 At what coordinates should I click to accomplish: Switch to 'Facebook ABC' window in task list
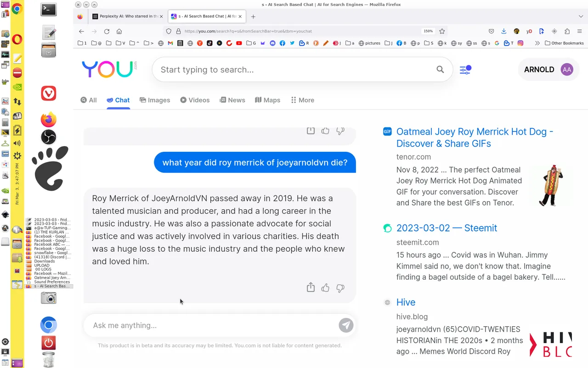coord(49,244)
